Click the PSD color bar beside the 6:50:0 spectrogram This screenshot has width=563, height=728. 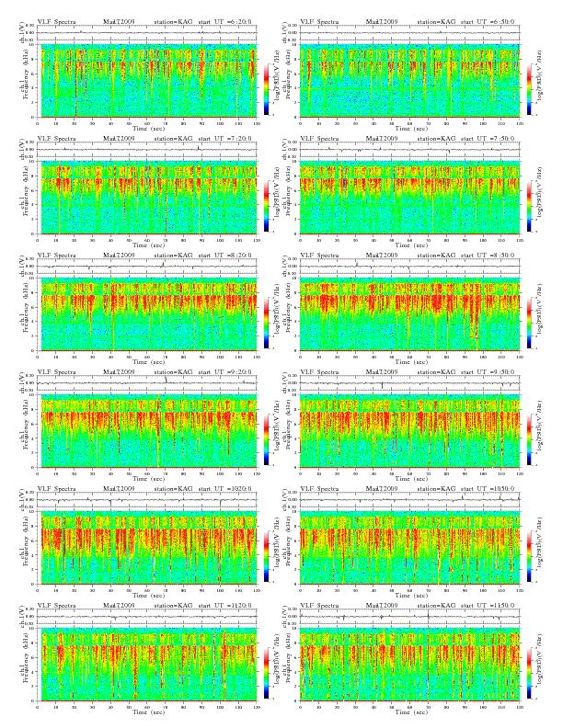[x=530, y=89]
